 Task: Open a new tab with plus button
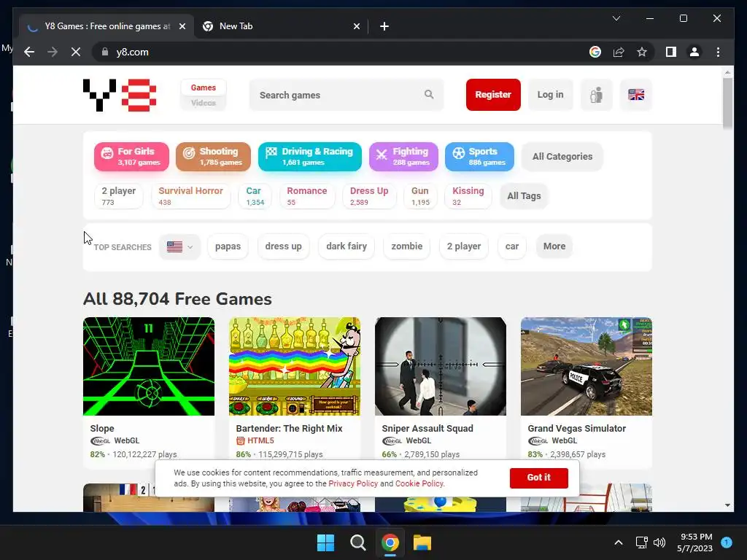click(384, 26)
